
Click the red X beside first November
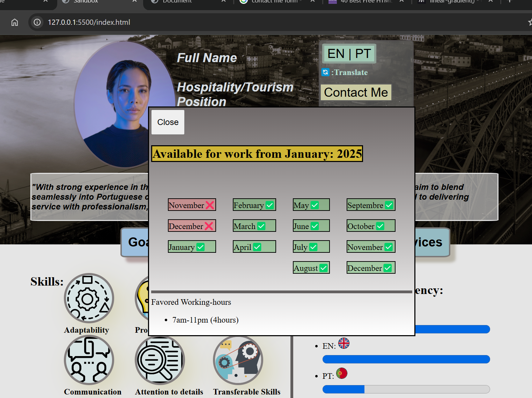210,205
